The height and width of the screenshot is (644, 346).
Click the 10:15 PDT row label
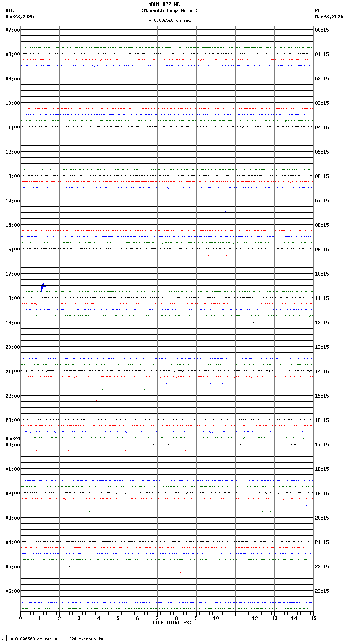[322, 274]
